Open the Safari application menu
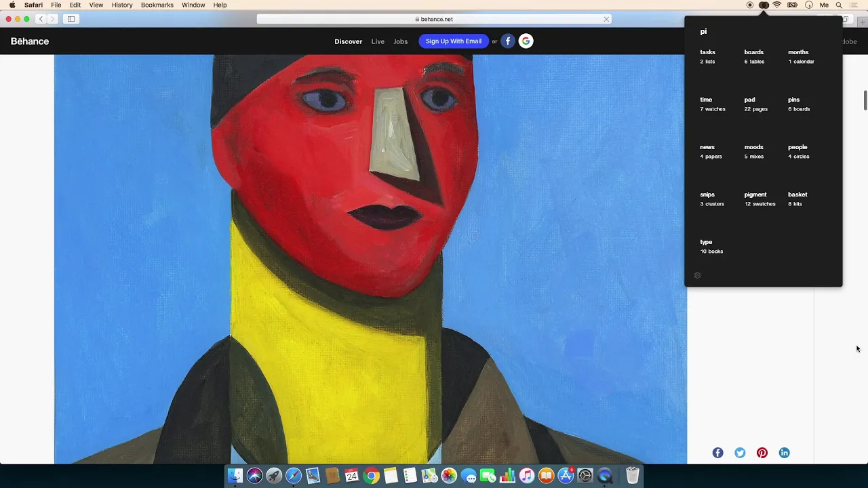The width and height of the screenshot is (868, 488). point(33,5)
